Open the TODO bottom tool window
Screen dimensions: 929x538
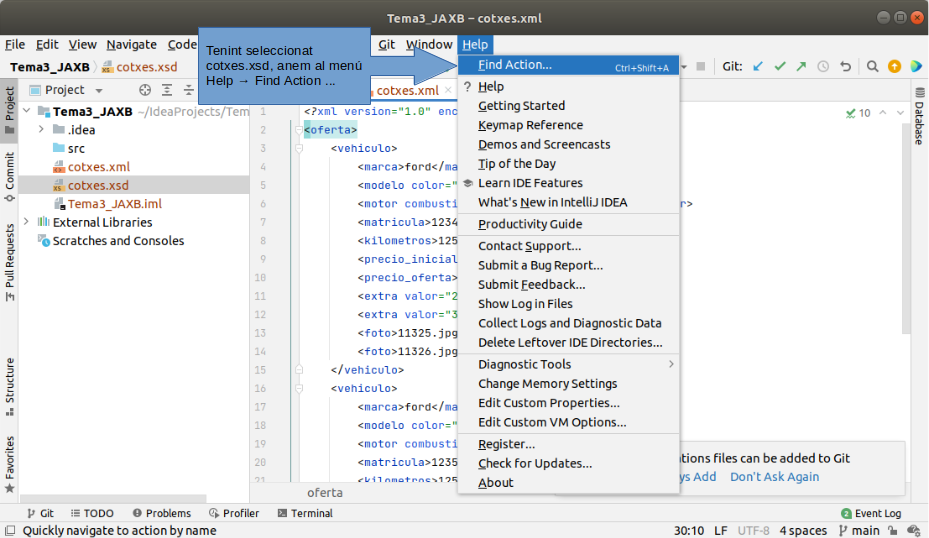[x=92, y=513]
